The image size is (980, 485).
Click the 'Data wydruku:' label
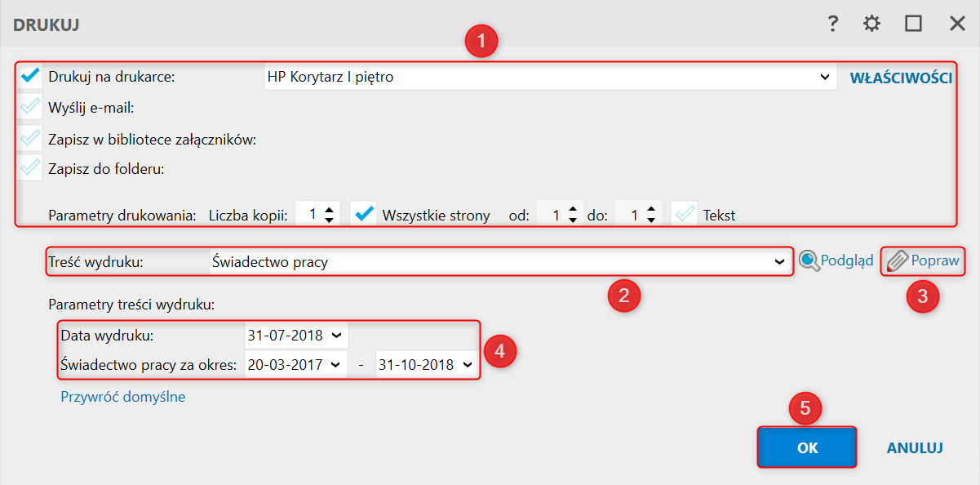107,336
